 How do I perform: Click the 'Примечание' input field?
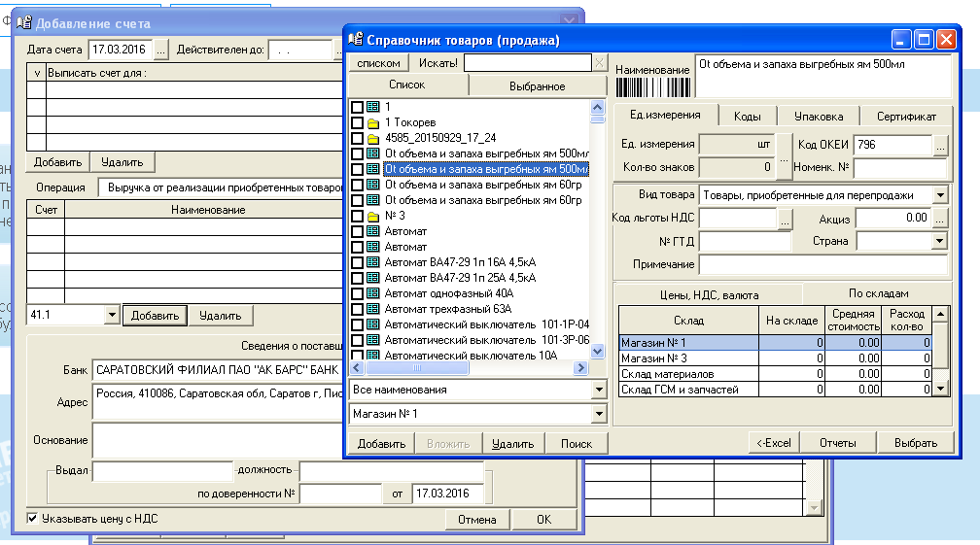click(x=822, y=264)
